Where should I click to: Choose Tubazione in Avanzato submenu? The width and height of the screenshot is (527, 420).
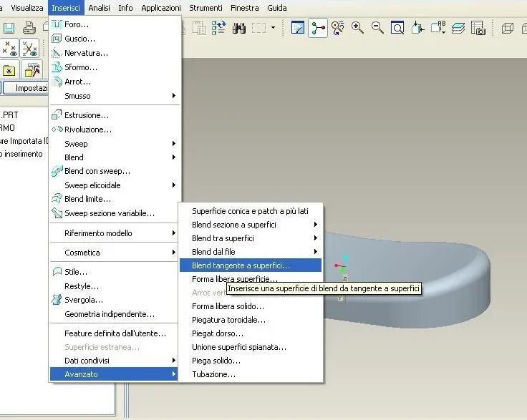251,374
